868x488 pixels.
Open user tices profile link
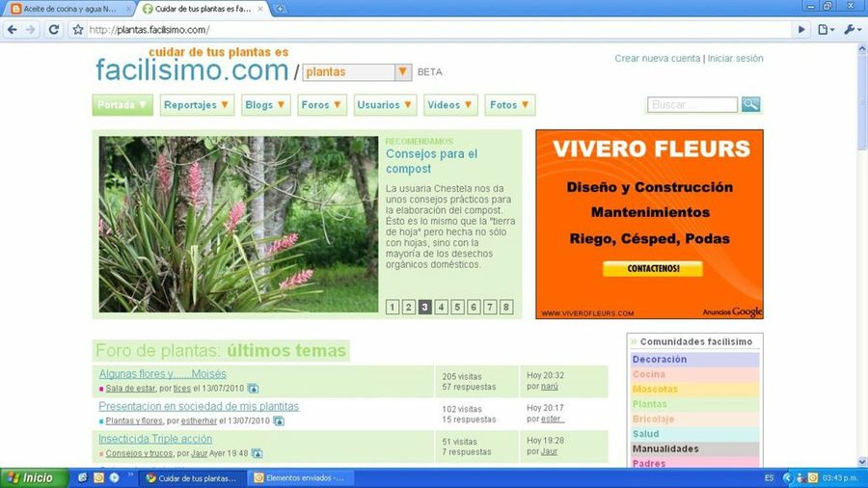click(x=182, y=389)
